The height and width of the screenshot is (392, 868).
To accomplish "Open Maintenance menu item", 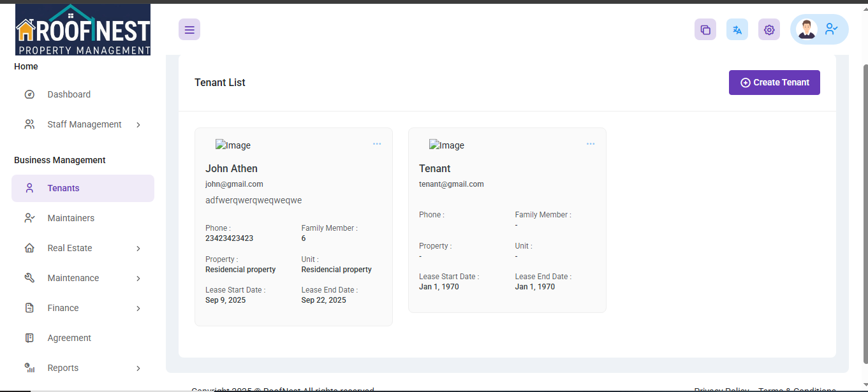I will [83, 278].
